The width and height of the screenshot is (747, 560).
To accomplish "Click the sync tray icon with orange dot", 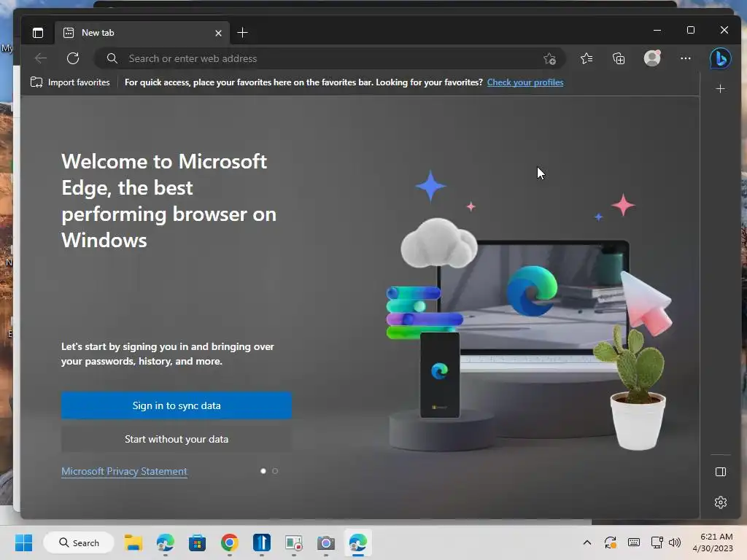I will coord(611,542).
